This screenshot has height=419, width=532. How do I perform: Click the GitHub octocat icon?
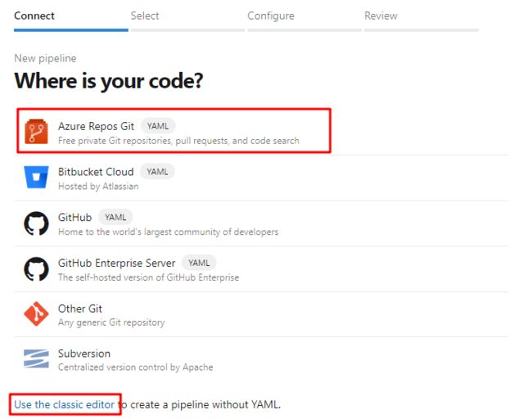pyautogui.click(x=36, y=223)
